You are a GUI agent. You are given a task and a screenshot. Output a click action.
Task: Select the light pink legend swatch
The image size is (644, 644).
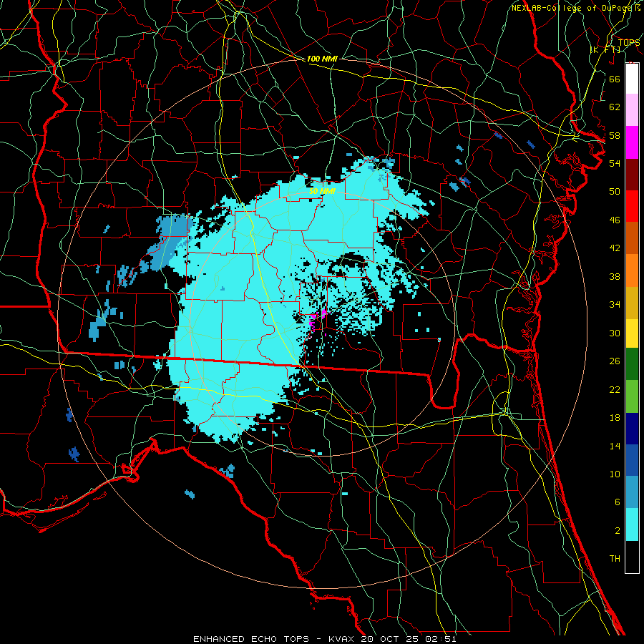coord(632,110)
